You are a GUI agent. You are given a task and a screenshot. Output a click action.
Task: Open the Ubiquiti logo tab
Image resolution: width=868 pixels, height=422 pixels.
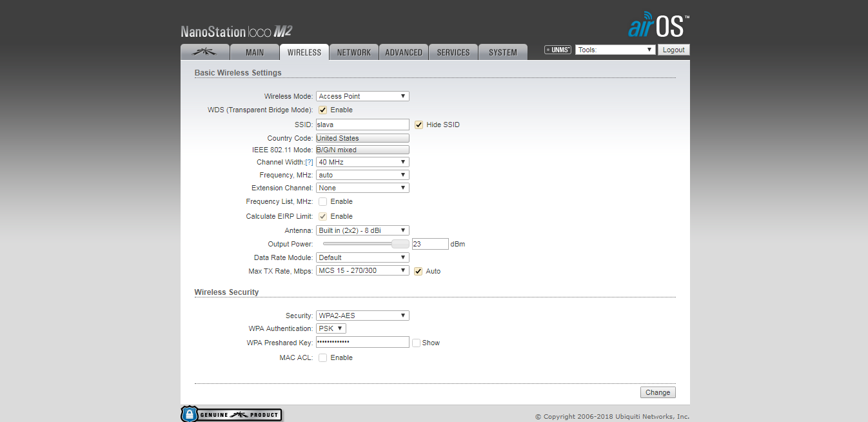205,52
